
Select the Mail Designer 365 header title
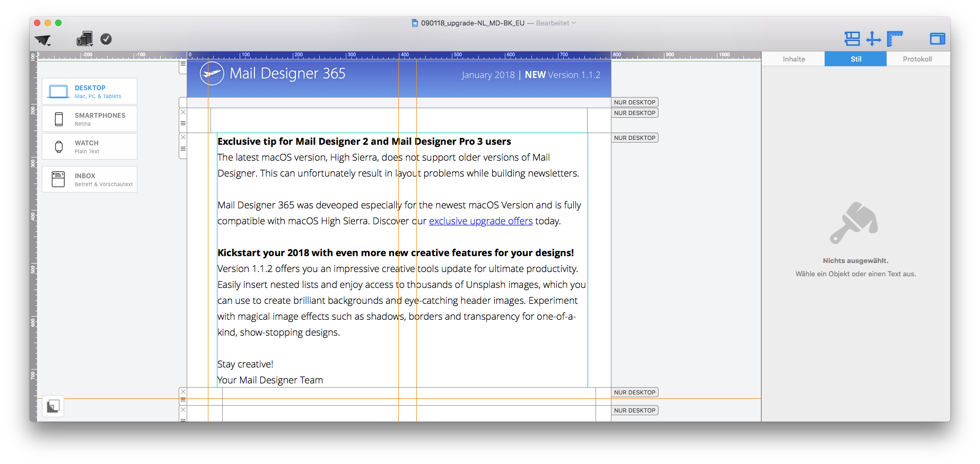287,74
